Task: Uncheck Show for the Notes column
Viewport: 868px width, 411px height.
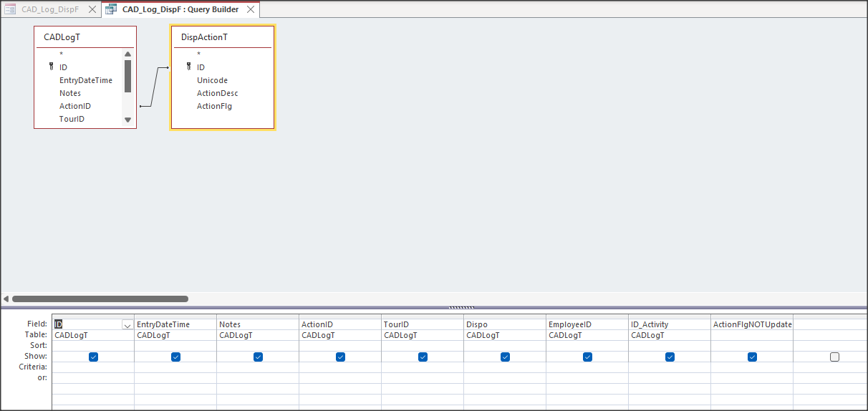Action: coord(259,357)
